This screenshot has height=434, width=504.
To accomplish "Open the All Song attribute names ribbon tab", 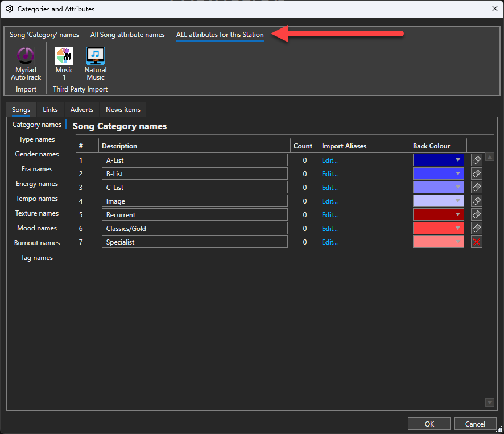I will [127, 35].
